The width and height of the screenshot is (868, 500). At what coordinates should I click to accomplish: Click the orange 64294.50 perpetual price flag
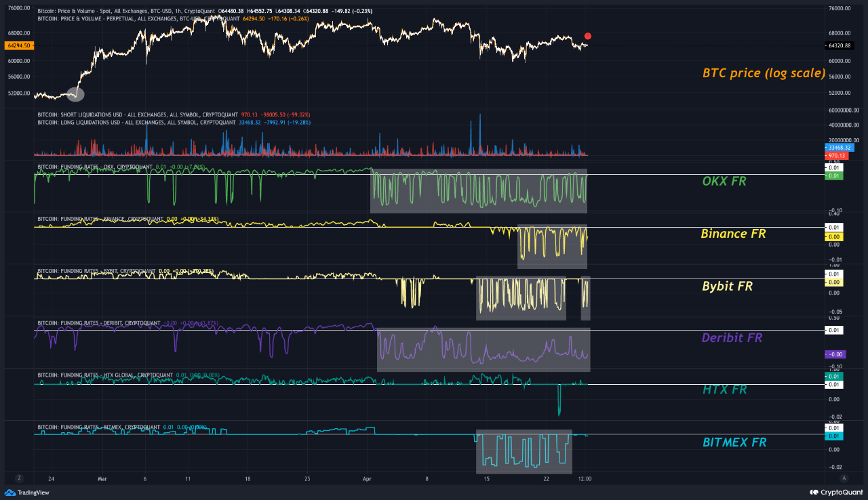click(x=19, y=45)
